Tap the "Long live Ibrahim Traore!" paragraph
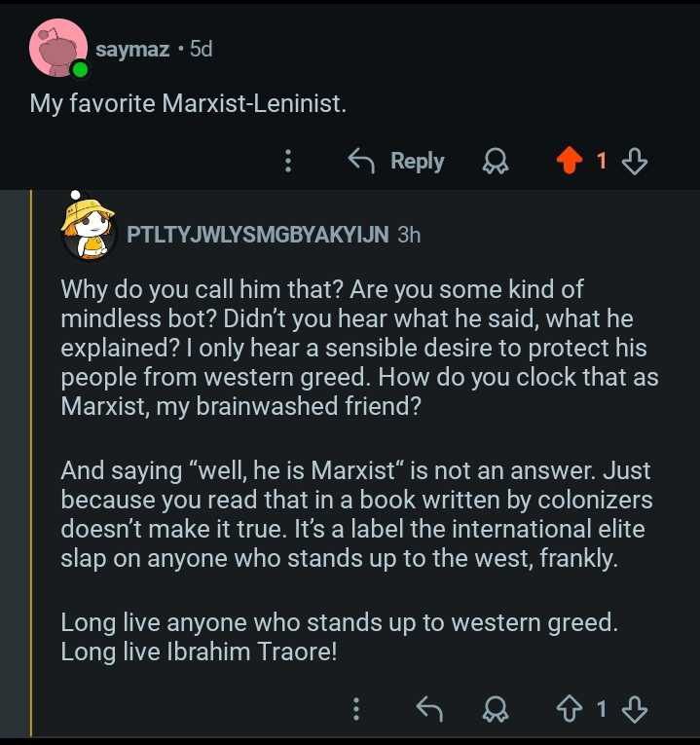The width and height of the screenshot is (700, 745). click(199, 652)
